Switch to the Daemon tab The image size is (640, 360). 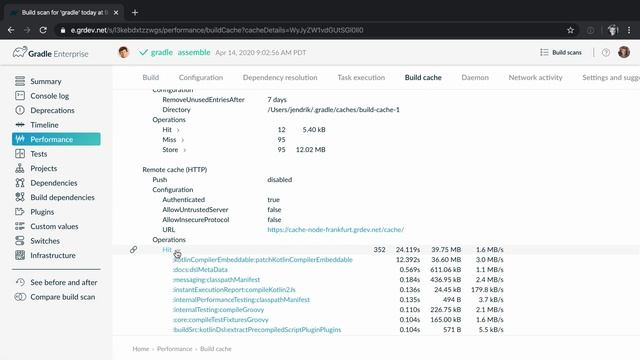click(x=475, y=77)
